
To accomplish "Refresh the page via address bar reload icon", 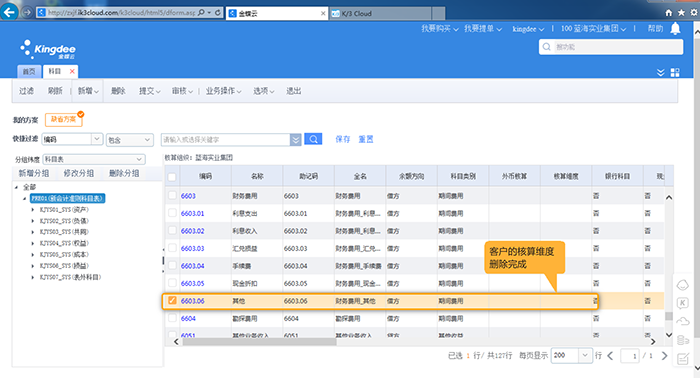I will (x=218, y=12).
